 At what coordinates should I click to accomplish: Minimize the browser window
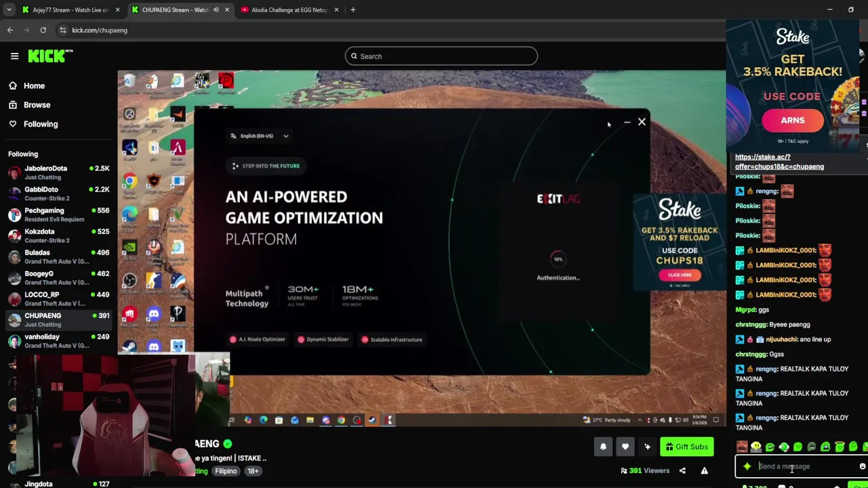coord(830,9)
